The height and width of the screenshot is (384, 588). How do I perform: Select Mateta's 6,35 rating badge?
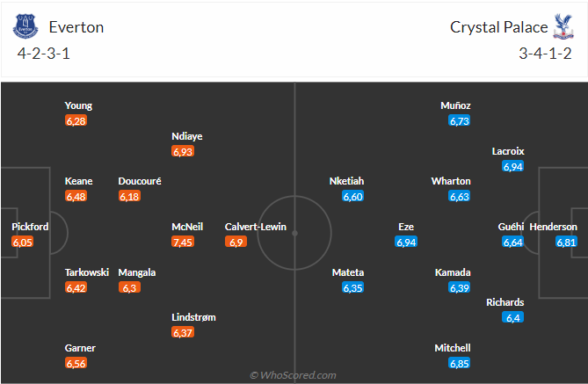(x=352, y=287)
